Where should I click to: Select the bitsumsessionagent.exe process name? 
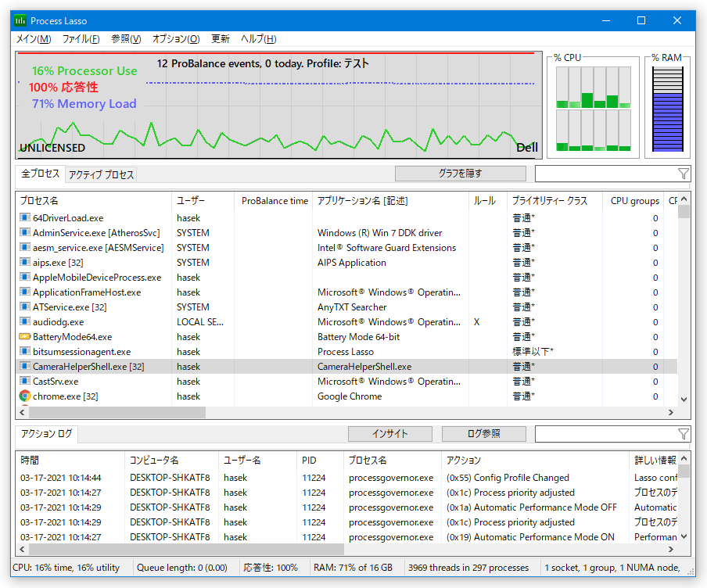click(x=81, y=352)
